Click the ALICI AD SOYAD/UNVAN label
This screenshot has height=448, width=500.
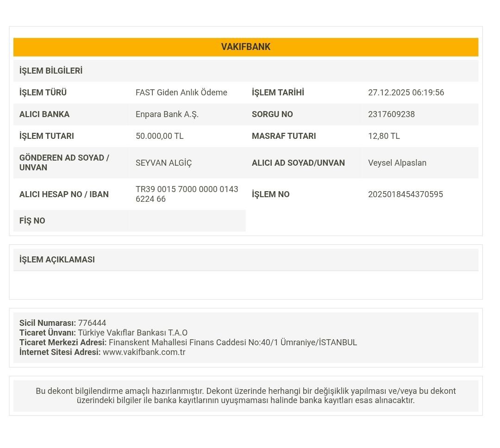298,163
